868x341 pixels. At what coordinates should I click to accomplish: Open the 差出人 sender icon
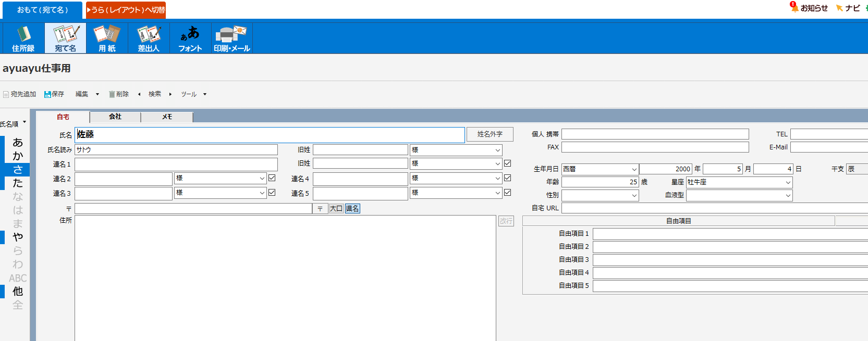(x=149, y=34)
